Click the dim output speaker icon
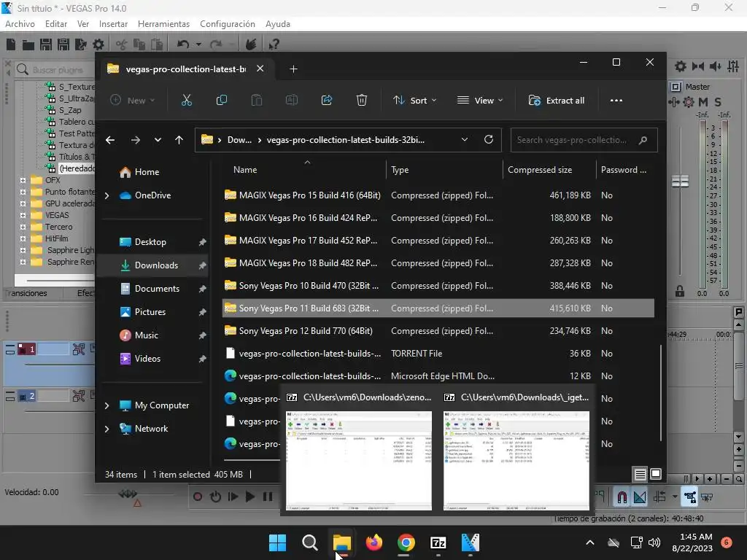 point(715,66)
